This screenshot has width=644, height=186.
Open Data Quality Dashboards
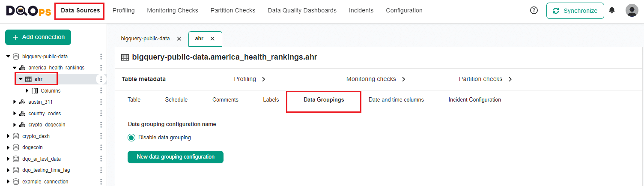coord(302,11)
